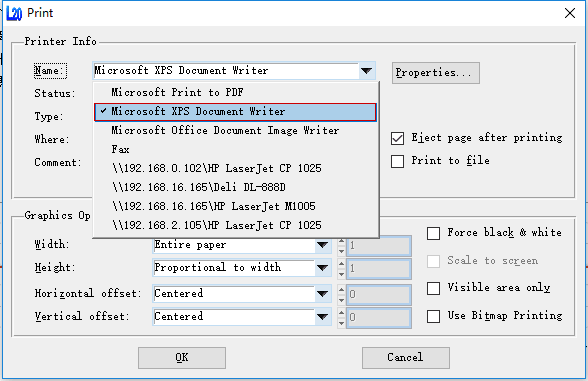Decrease Vertical offset spinner down arrow
Viewport: 588px width, 381px height.
341,323
